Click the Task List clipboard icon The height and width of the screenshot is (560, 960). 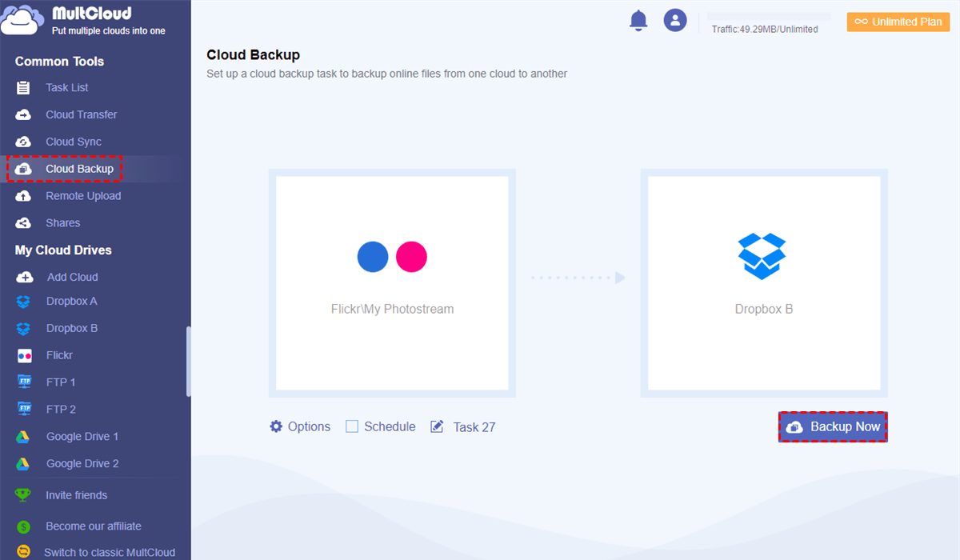tap(23, 88)
